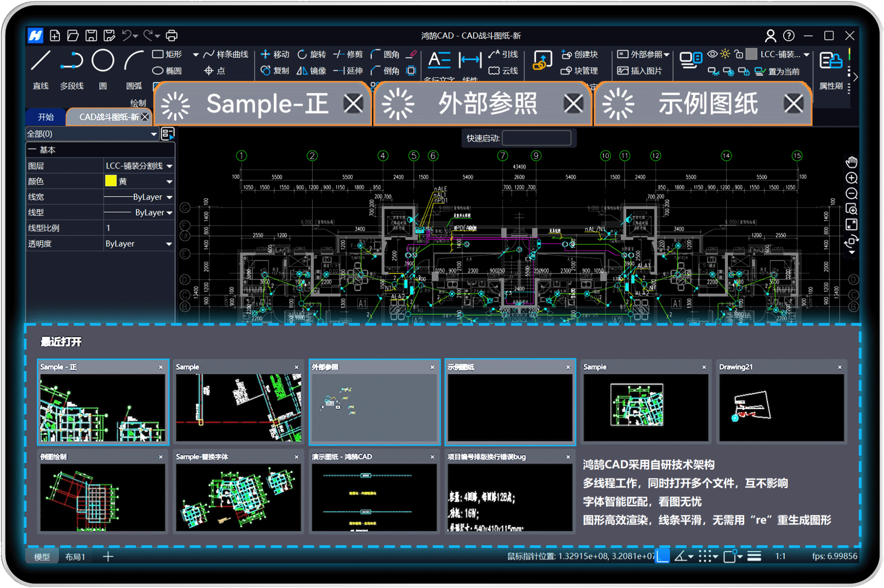Open the help question mark icon
Screen dimensions: 884x588
pos(789,35)
